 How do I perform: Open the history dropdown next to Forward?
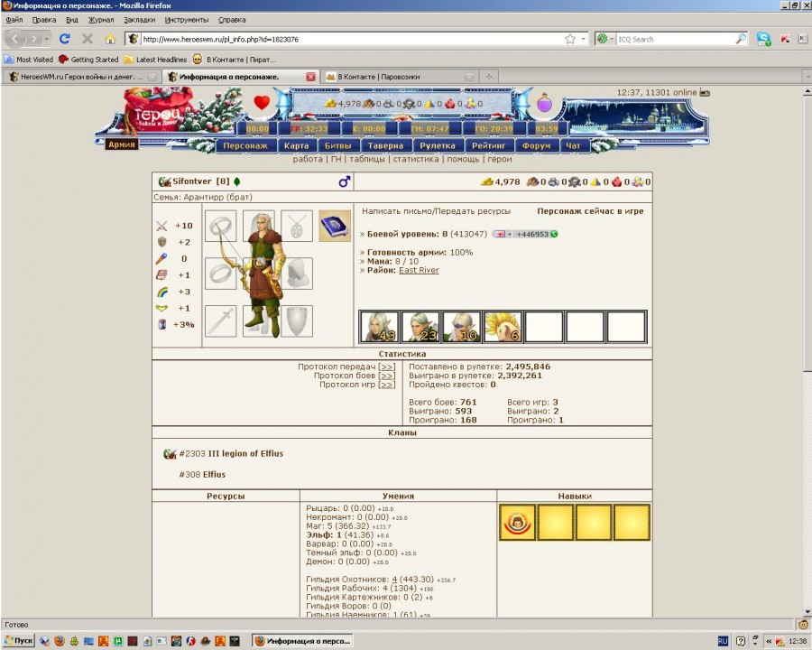click(x=47, y=39)
